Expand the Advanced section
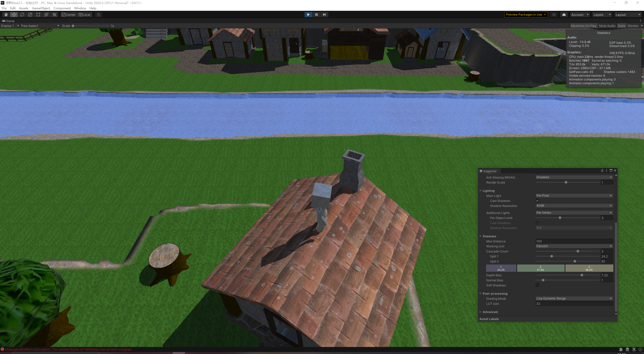 pos(490,312)
